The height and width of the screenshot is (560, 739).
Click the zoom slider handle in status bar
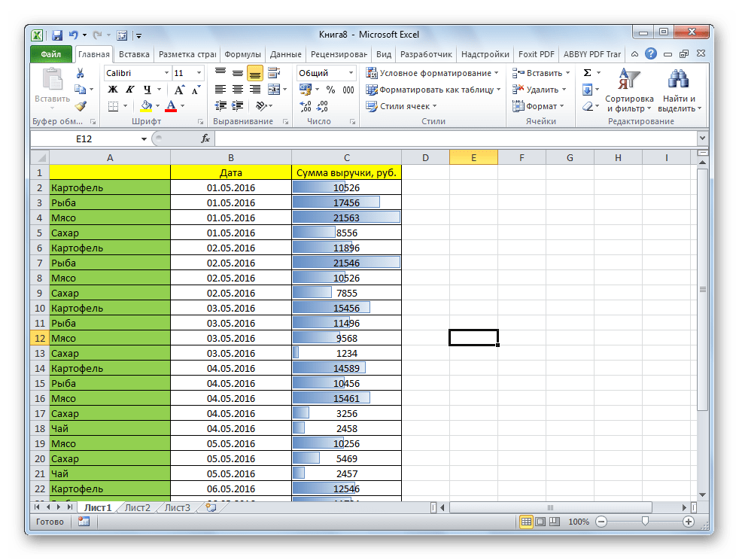click(645, 522)
